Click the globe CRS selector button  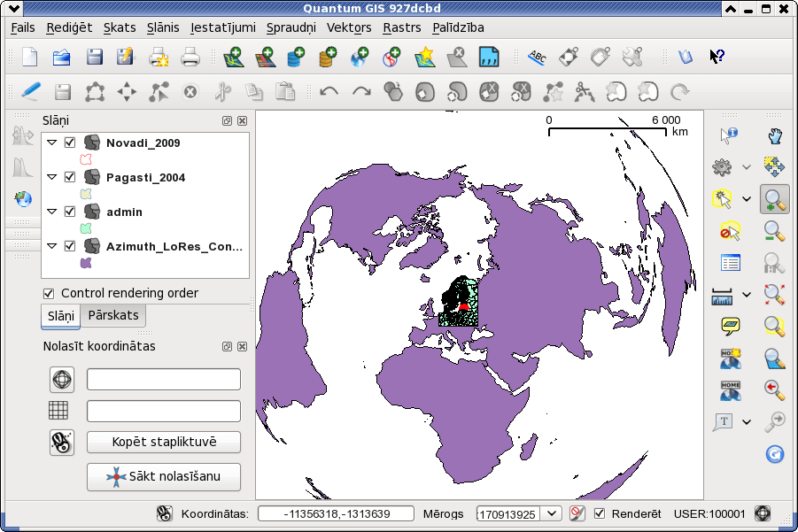point(62,380)
